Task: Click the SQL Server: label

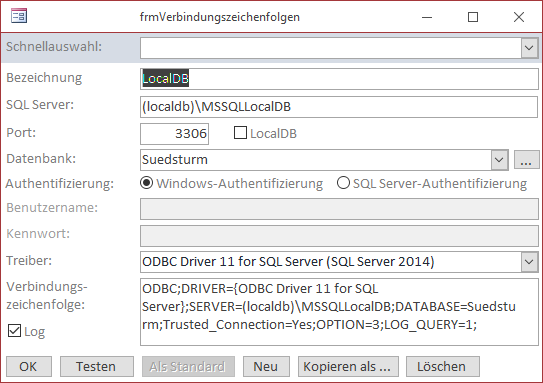Action: [40, 105]
